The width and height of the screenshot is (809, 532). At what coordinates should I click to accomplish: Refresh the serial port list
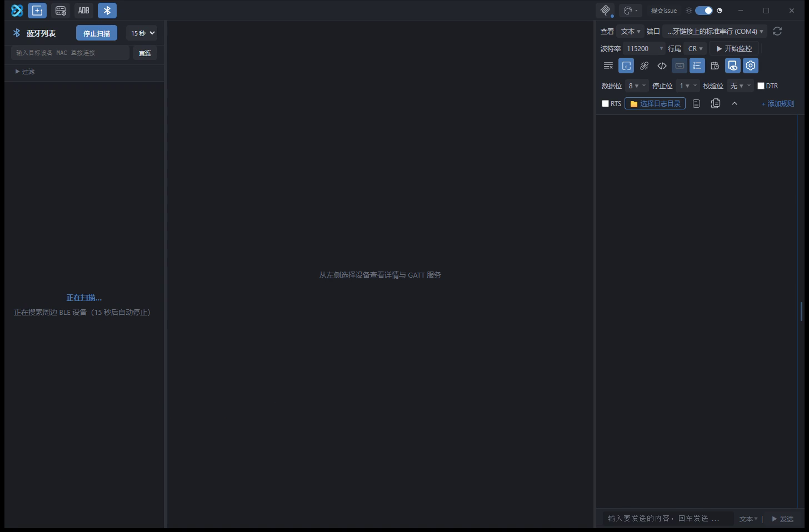[777, 32]
